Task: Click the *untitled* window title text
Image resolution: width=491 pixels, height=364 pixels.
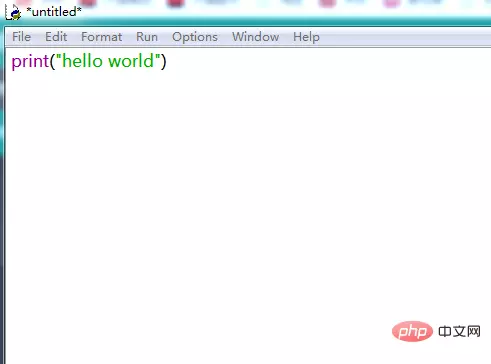Action: 54,12
